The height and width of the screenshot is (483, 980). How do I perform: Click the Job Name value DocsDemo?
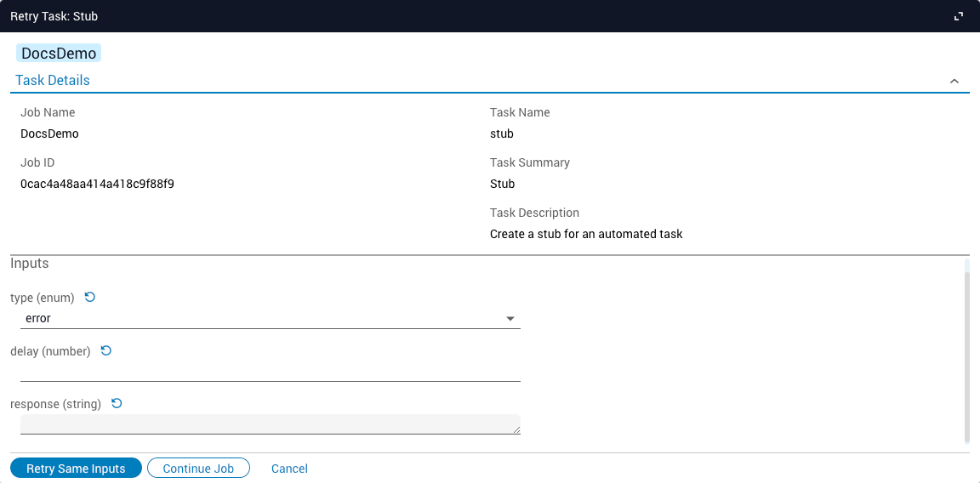pyautogui.click(x=49, y=134)
